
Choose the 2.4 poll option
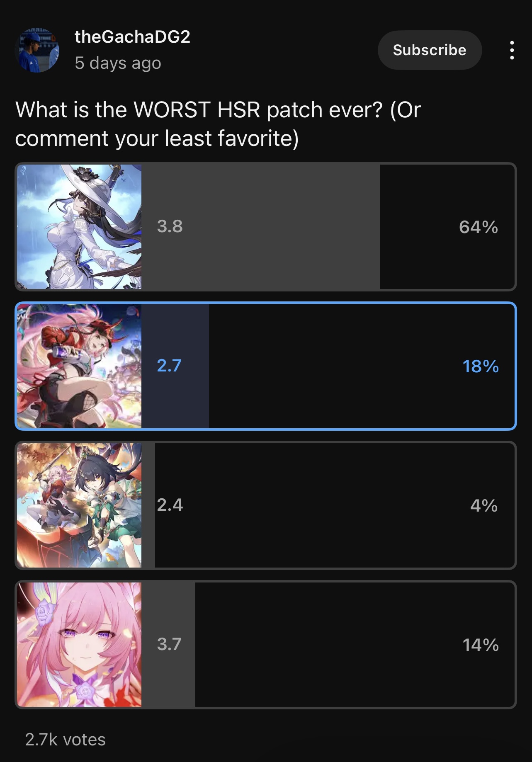tap(266, 505)
